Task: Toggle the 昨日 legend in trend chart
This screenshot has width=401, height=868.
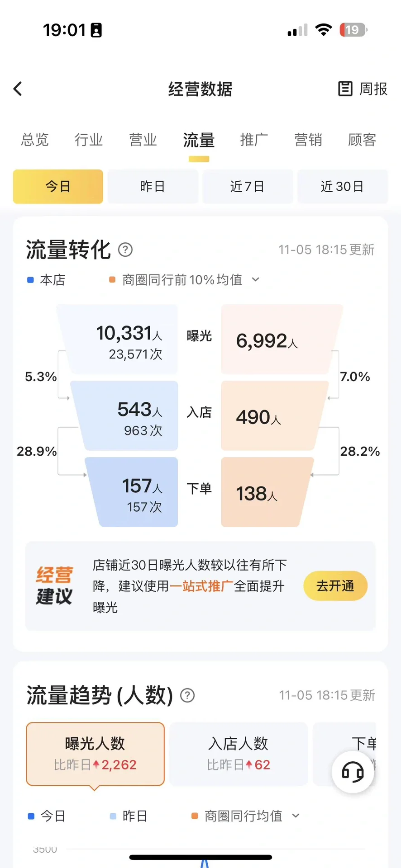Action: tap(113, 816)
